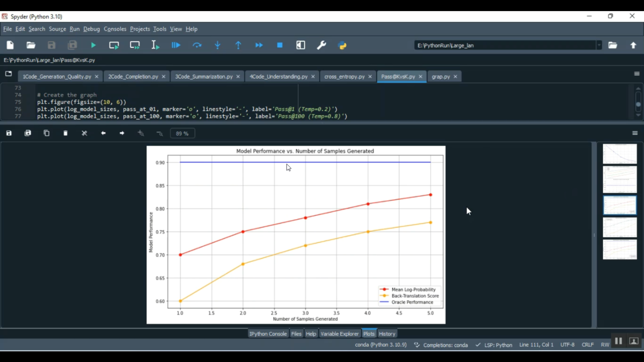
Task: Save the plot using the save icon
Action: pos(9,133)
